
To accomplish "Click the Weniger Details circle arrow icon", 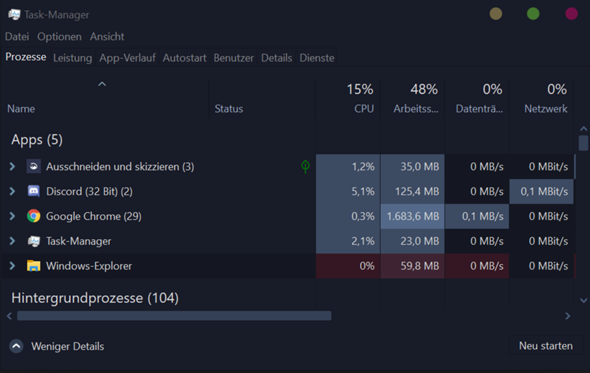I will click(16, 346).
